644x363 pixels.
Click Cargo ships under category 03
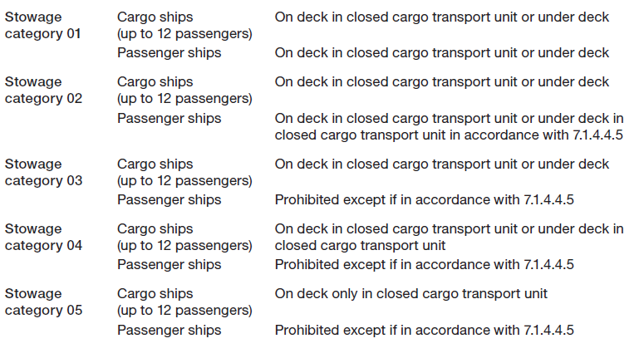[184, 172]
